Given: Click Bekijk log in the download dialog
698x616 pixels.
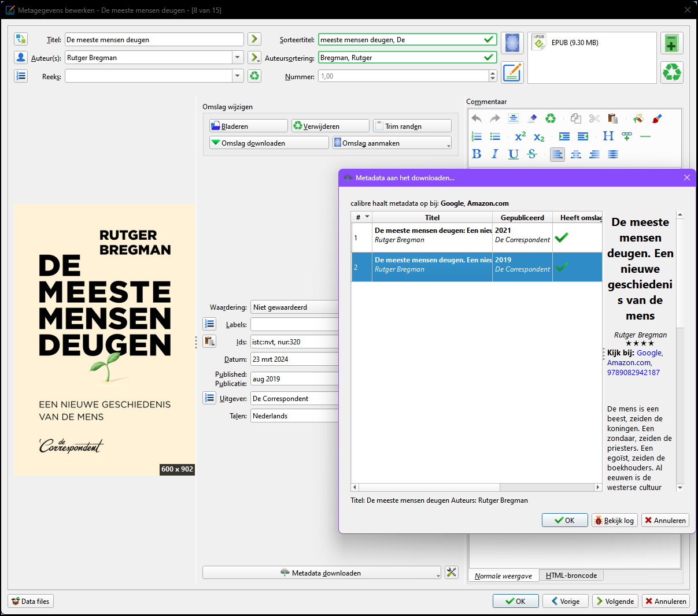Looking at the screenshot, I should tap(614, 520).
